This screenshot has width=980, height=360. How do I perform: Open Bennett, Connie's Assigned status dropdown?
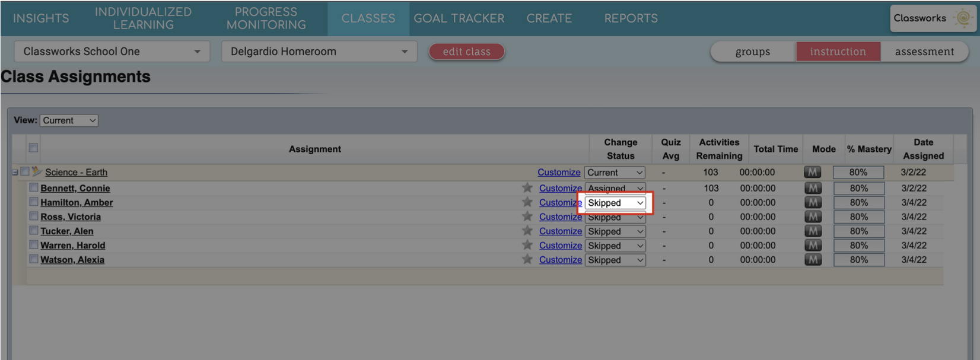[x=615, y=188]
